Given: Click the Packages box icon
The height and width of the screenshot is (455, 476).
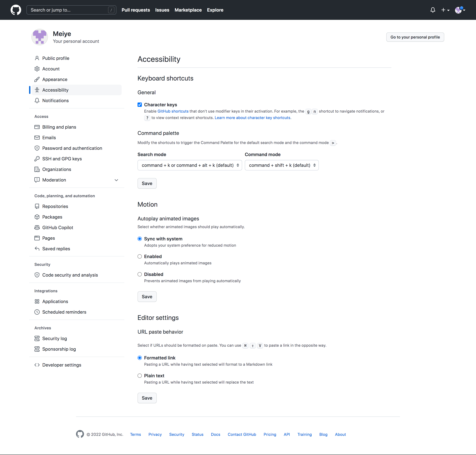Looking at the screenshot, I should [37, 217].
